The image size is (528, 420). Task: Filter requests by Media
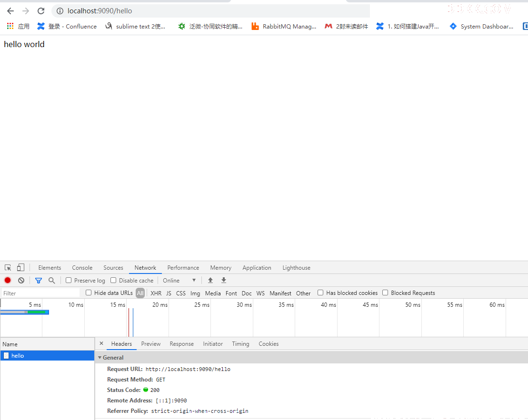213,293
